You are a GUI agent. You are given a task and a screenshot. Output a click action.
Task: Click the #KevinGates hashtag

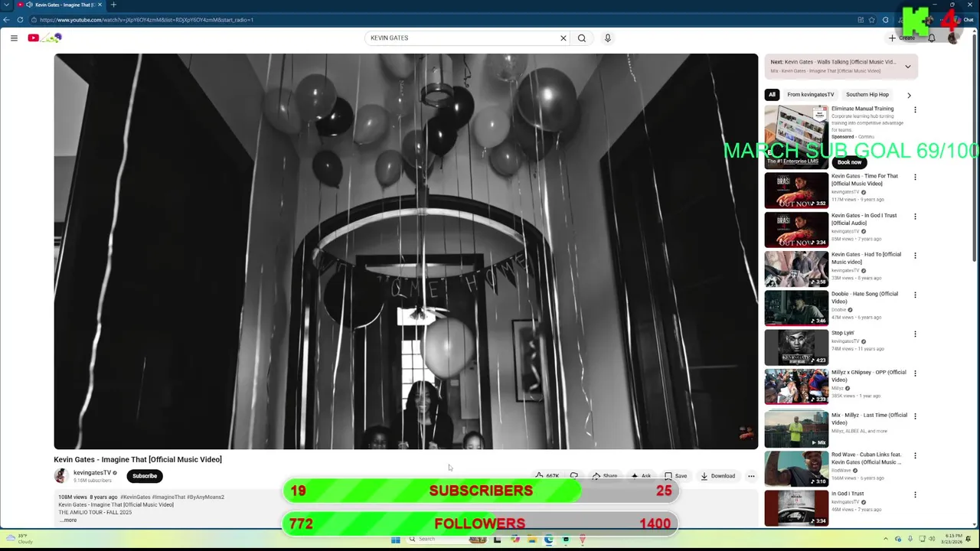(135, 497)
